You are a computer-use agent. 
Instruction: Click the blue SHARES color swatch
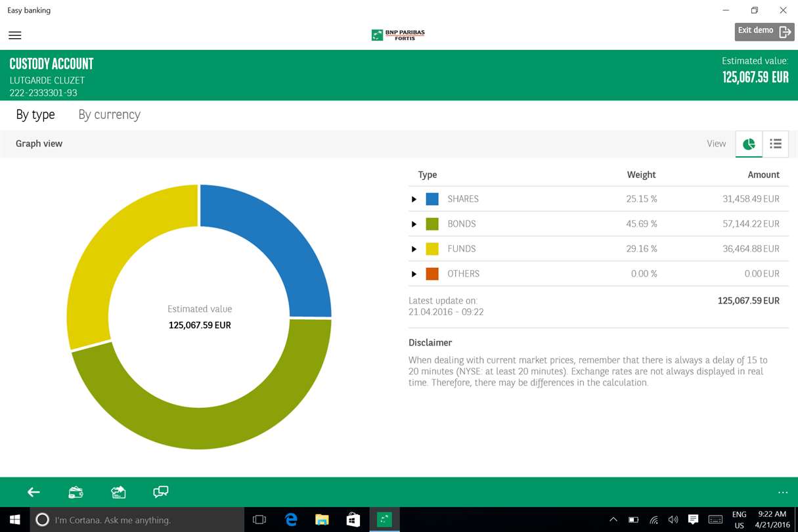click(432, 199)
